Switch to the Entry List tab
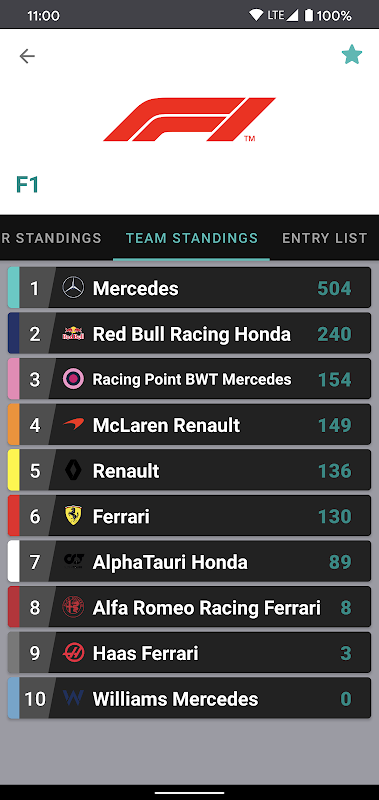The image size is (379, 800). pos(324,238)
